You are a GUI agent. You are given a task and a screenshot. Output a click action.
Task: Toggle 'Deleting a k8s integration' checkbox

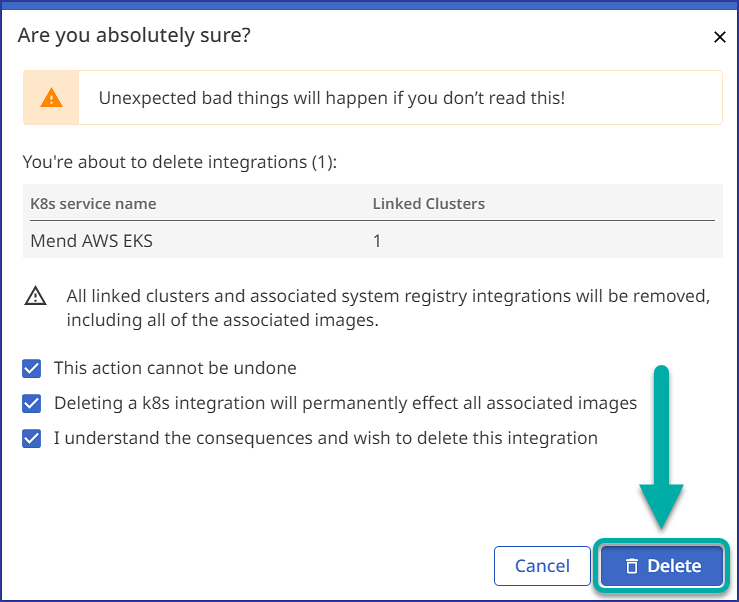pyautogui.click(x=32, y=404)
